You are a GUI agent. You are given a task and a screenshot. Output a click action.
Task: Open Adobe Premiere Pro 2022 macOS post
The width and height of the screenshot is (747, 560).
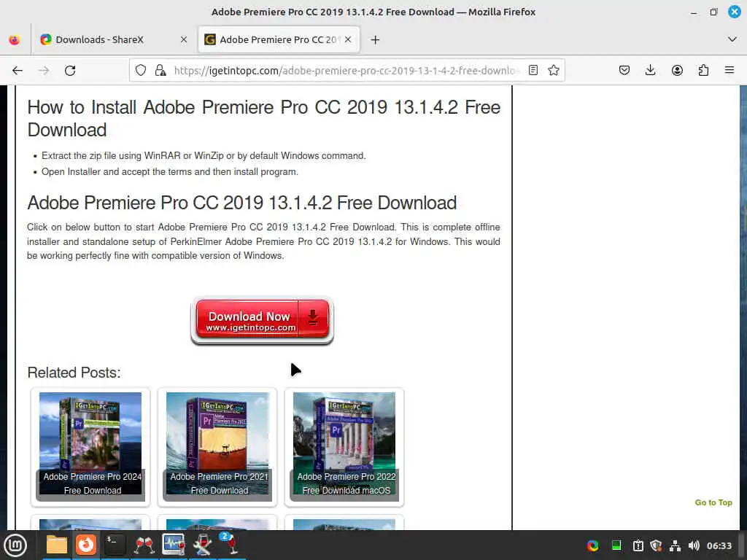pyautogui.click(x=344, y=447)
